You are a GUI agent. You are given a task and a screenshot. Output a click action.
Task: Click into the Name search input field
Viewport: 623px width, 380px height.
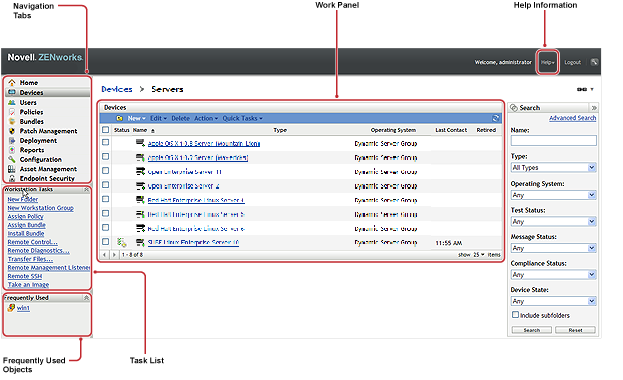553,141
